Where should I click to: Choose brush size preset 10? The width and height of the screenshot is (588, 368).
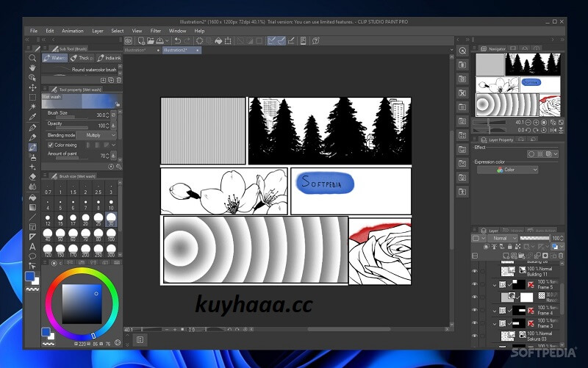point(111,205)
